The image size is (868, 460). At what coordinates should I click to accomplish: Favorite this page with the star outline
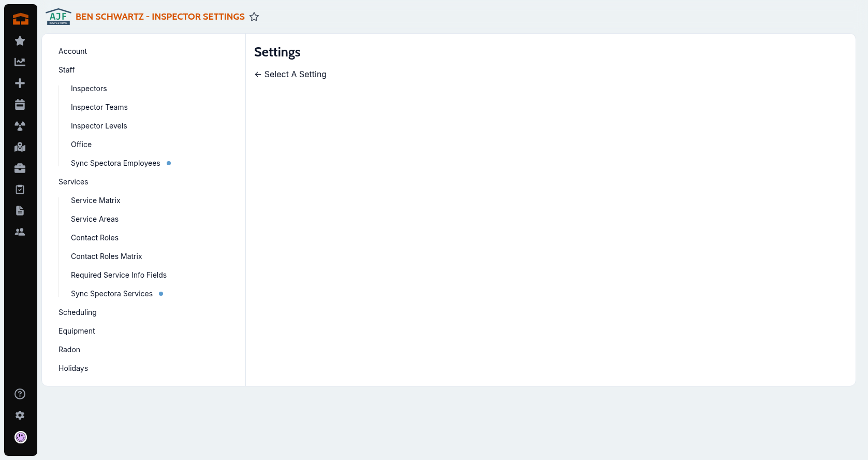pyautogui.click(x=254, y=17)
